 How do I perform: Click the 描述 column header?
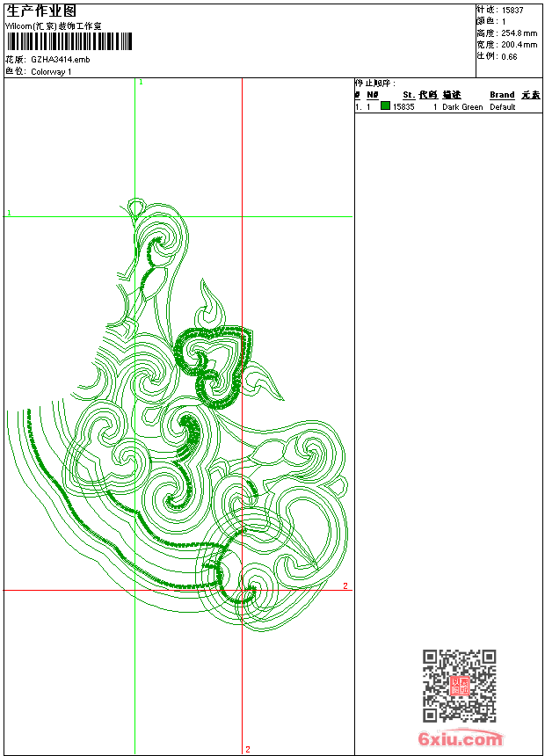tap(452, 95)
